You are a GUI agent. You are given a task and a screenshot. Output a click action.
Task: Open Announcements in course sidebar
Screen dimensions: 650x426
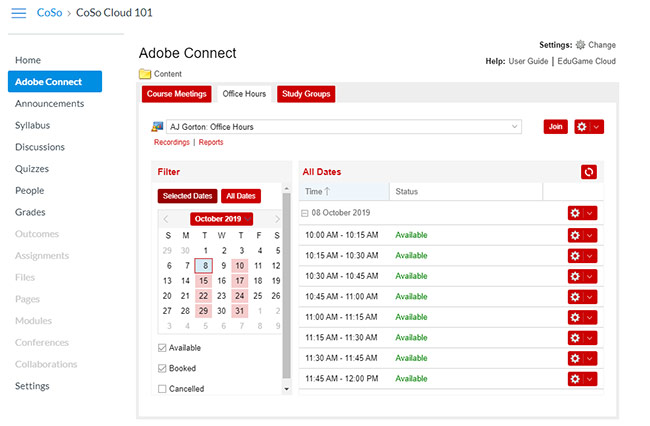pos(49,104)
